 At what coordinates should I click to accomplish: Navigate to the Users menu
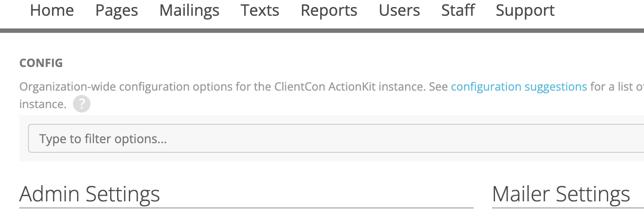coord(399,10)
